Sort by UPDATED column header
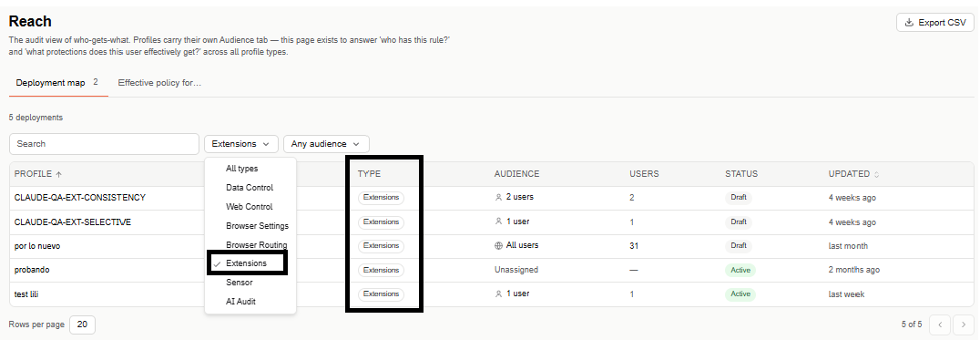 (853, 174)
